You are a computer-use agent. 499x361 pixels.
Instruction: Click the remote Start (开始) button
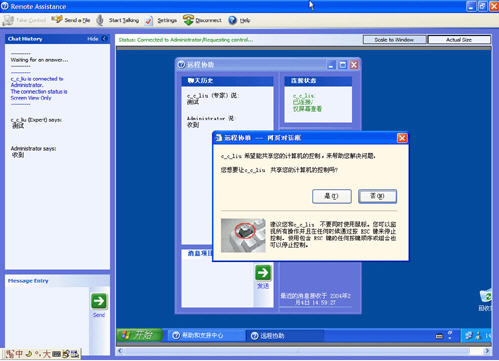[x=139, y=335]
